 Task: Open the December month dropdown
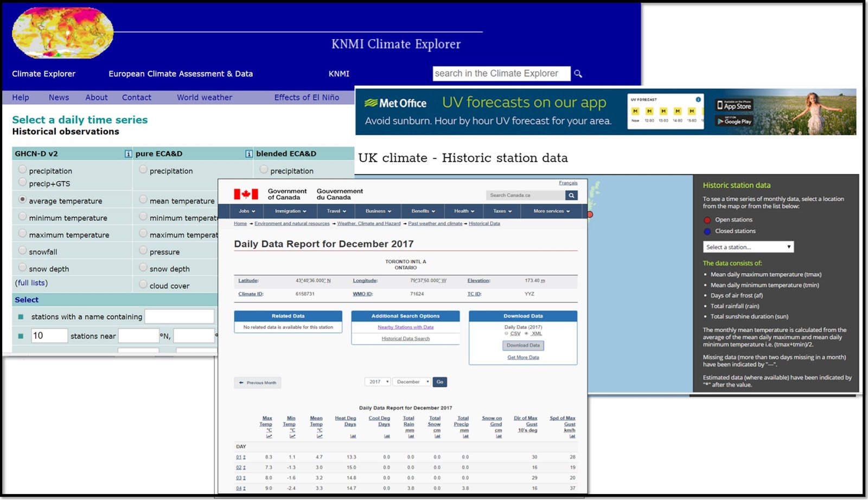tap(412, 382)
